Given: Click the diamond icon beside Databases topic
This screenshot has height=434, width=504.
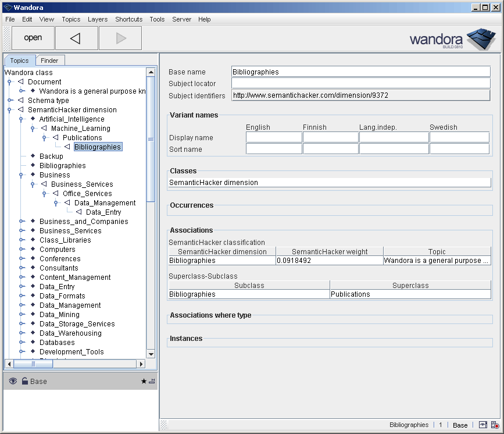Looking at the screenshot, I should (33, 343).
